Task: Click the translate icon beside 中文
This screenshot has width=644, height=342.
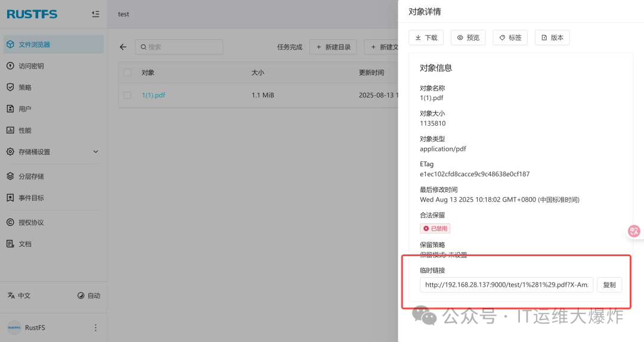Action: coord(11,295)
